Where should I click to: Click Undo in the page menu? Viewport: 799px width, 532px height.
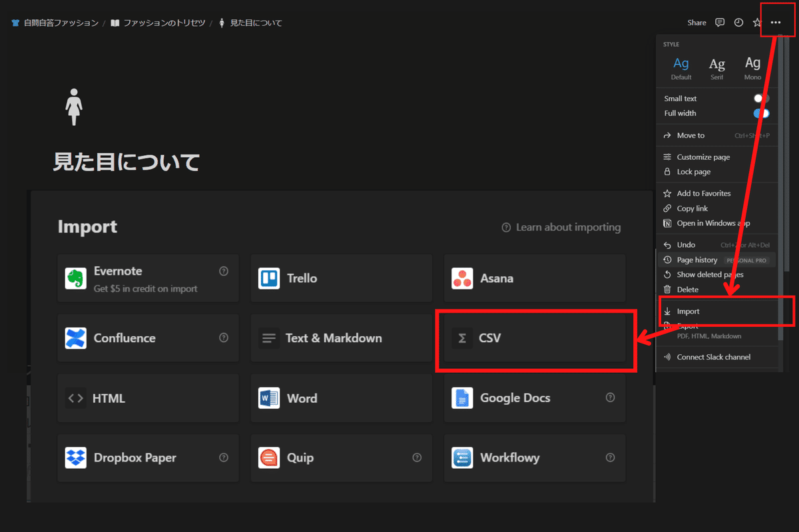(x=717, y=245)
